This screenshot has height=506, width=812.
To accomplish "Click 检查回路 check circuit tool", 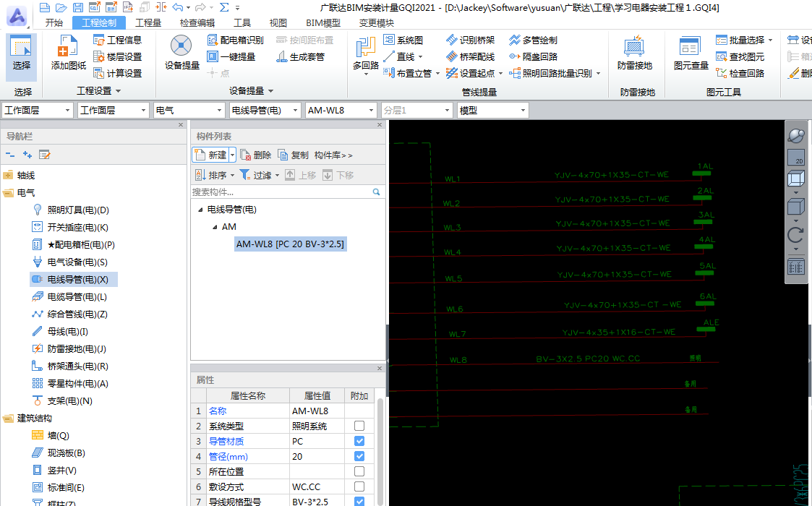I will point(740,73).
